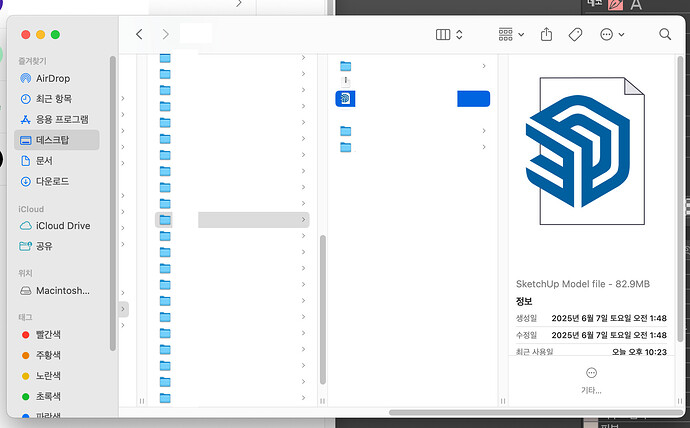The height and width of the screenshot is (428, 690).
Task: Click the highlighted chevron in the leftmost column
Action: pos(123,309)
